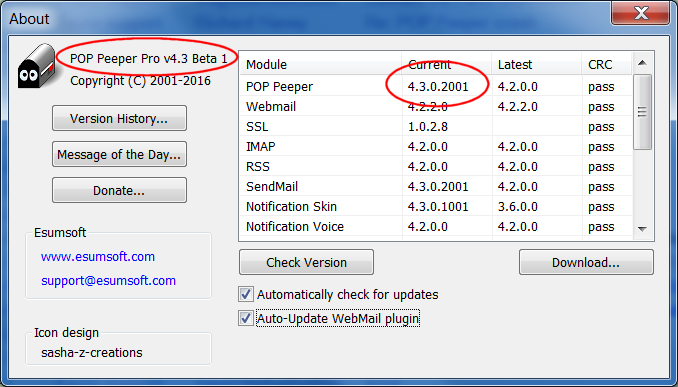Screen dimensions: 678x387
Task: Visit www.esumsoft.com link
Action: tap(98, 256)
